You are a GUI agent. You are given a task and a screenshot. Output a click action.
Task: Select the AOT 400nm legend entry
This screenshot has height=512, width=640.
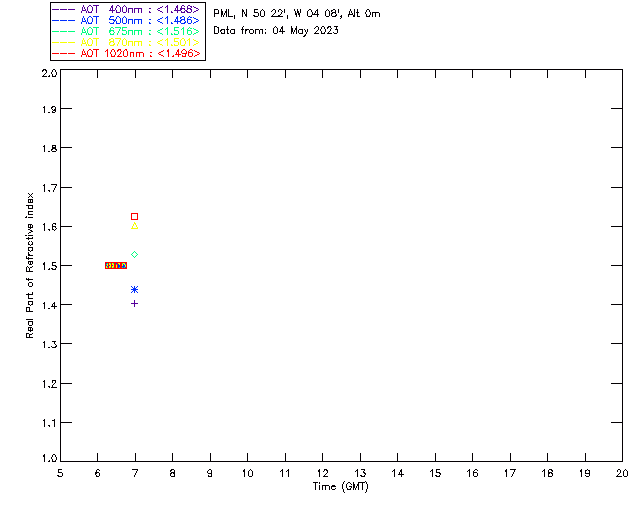coord(126,9)
